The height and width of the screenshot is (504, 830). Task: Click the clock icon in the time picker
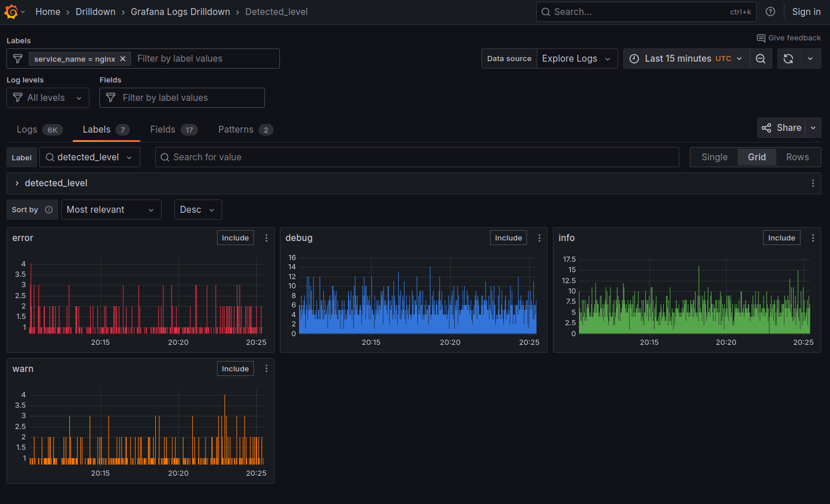(634, 58)
